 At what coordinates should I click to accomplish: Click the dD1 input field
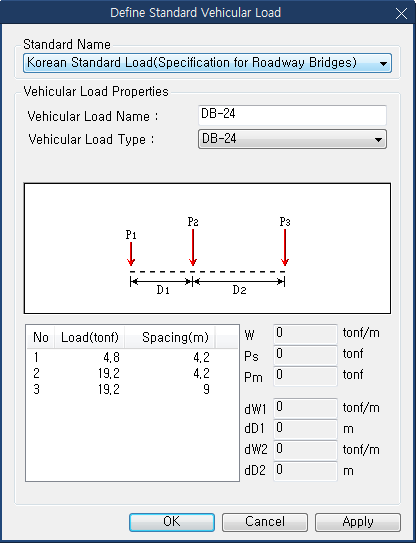pyautogui.click(x=305, y=429)
